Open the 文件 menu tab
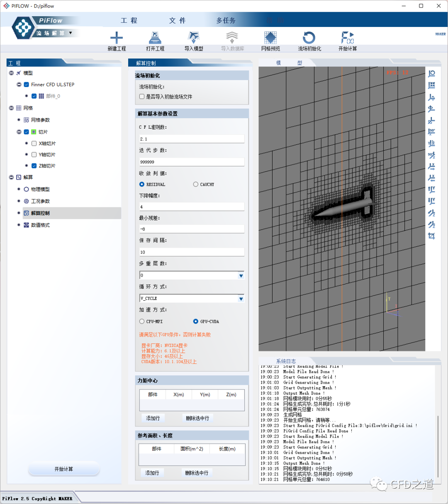The image size is (448, 504). [177, 20]
